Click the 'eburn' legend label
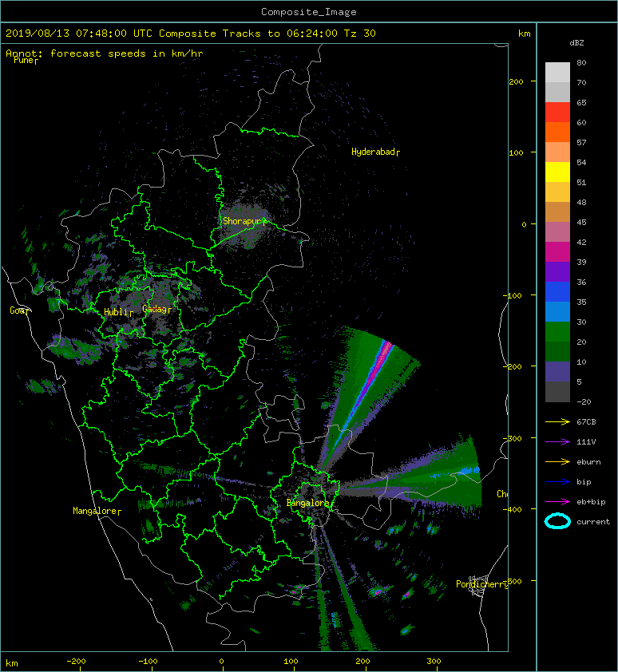The height and width of the screenshot is (672, 618). (x=588, y=462)
